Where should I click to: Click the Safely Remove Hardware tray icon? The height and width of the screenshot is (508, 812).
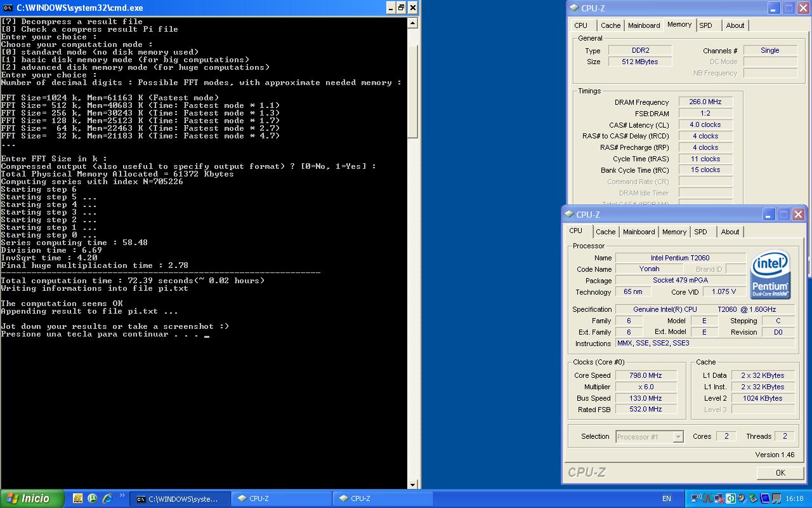(x=754, y=498)
